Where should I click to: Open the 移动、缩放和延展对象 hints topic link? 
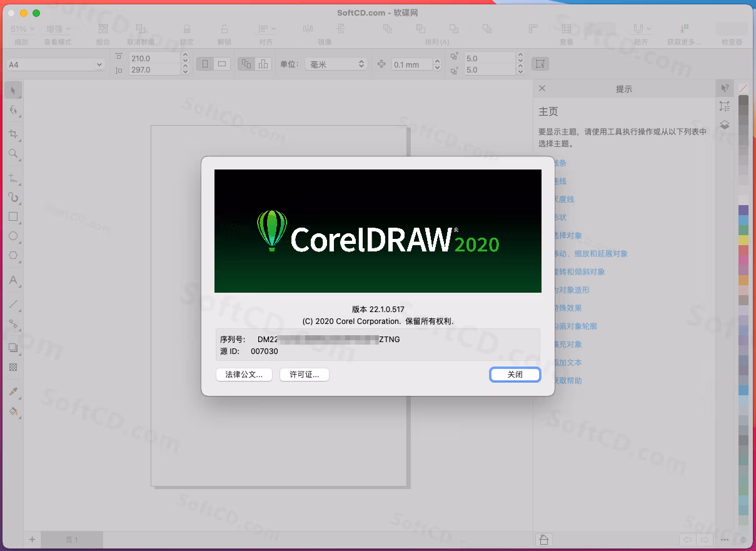coord(591,254)
